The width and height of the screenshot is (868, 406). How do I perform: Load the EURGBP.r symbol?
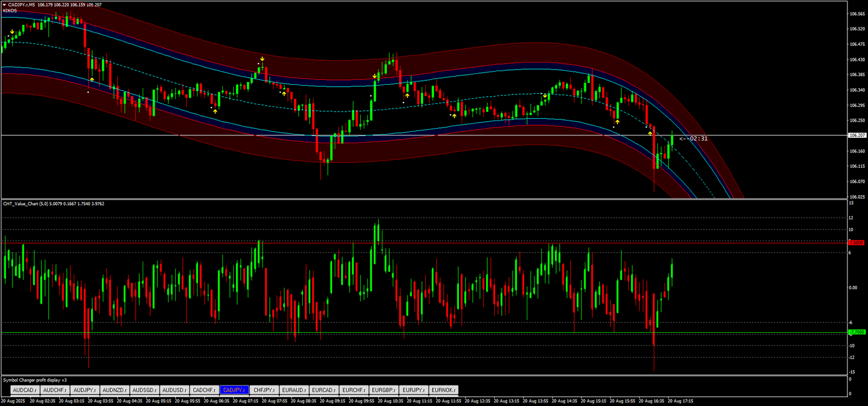coord(384,390)
